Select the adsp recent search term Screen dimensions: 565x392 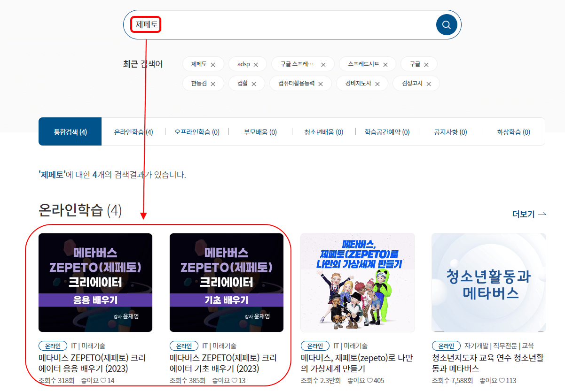point(243,64)
